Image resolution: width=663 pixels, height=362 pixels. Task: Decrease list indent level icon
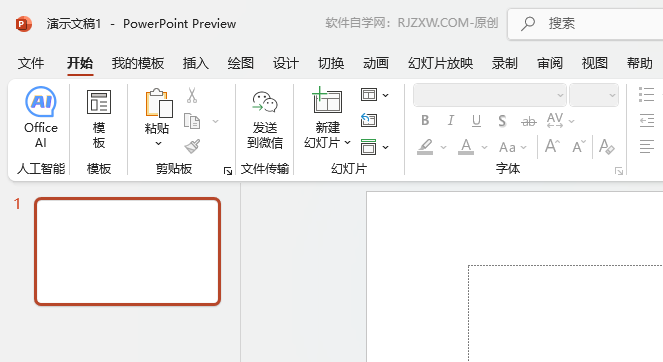(647, 121)
